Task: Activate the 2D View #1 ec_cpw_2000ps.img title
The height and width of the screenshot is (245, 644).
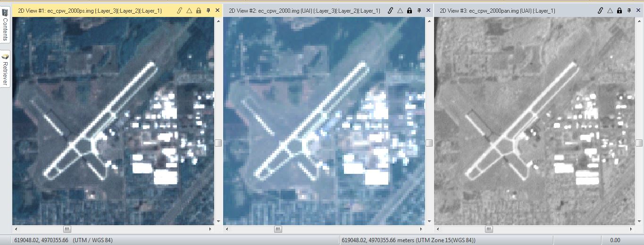Action: 90,10
